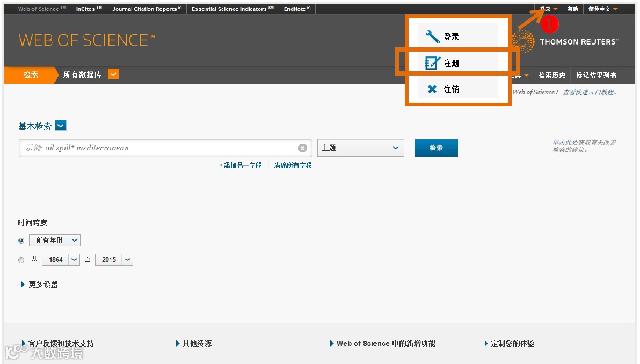This screenshot has height=364, width=640.
Task: Click the orange 检索 tab
Action: (x=31, y=75)
